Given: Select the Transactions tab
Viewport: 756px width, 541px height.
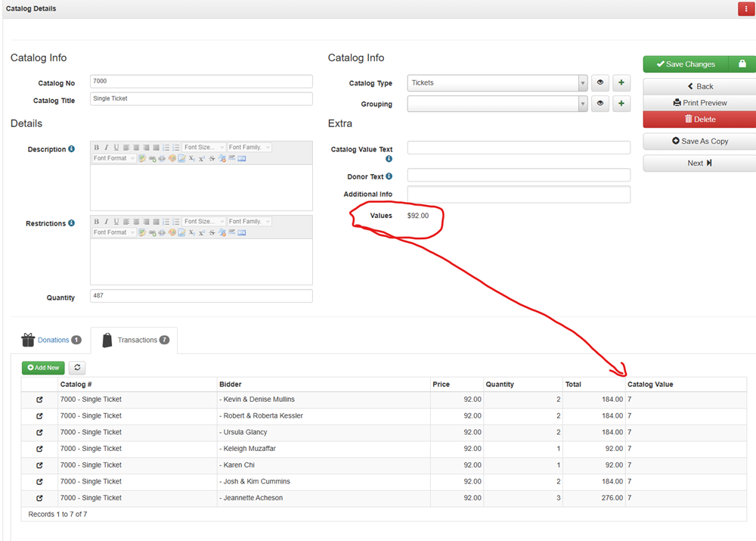Looking at the screenshot, I should tap(135, 340).
